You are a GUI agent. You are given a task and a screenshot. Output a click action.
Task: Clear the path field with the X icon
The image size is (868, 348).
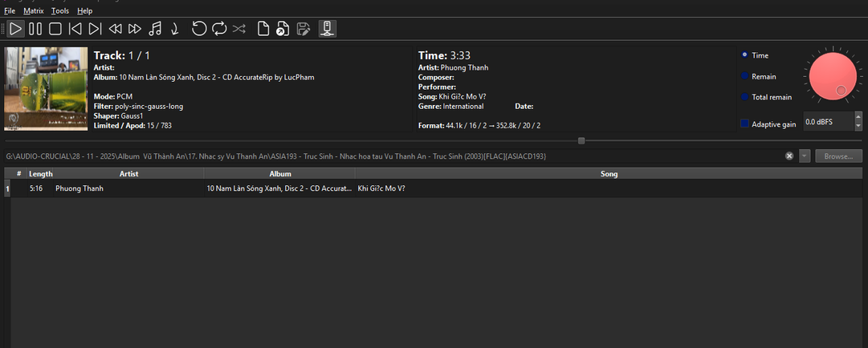[x=789, y=156]
